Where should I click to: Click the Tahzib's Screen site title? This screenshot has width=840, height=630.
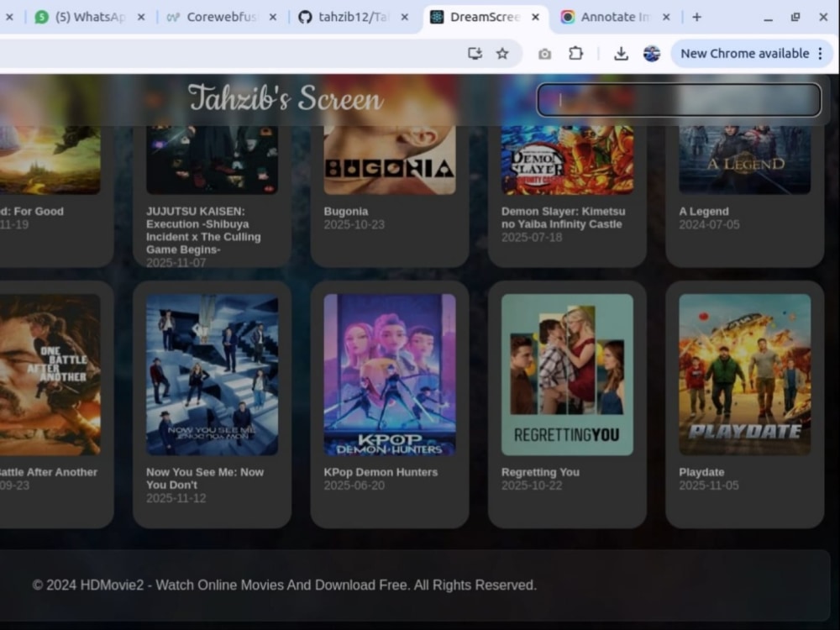pyautogui.click(x=286, y=98)
